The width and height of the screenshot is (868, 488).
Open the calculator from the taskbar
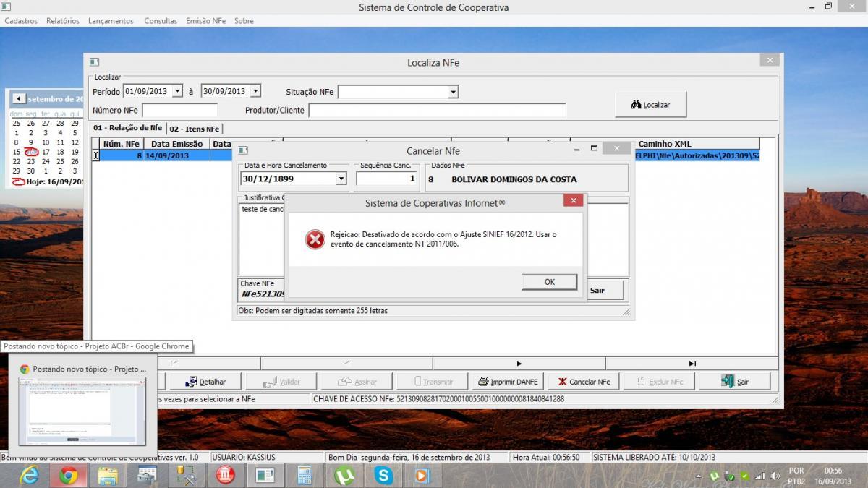(x=305, y=475)
